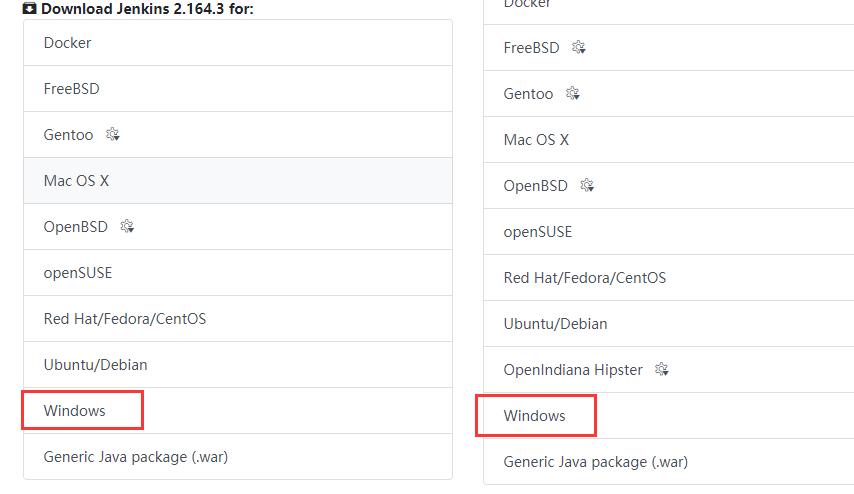Open Generic Java package (.war) in OpenIndiana list
Screen dimensions: 854x494
point(596,462)
